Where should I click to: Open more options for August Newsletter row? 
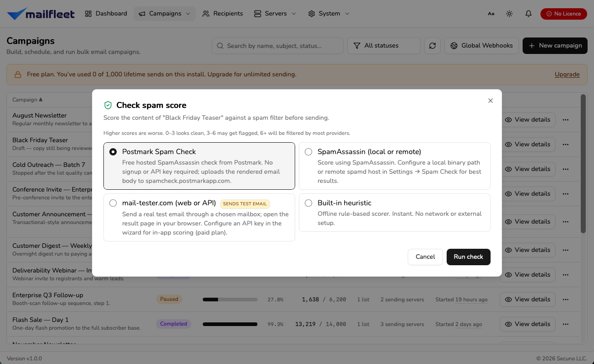point(566,120)
